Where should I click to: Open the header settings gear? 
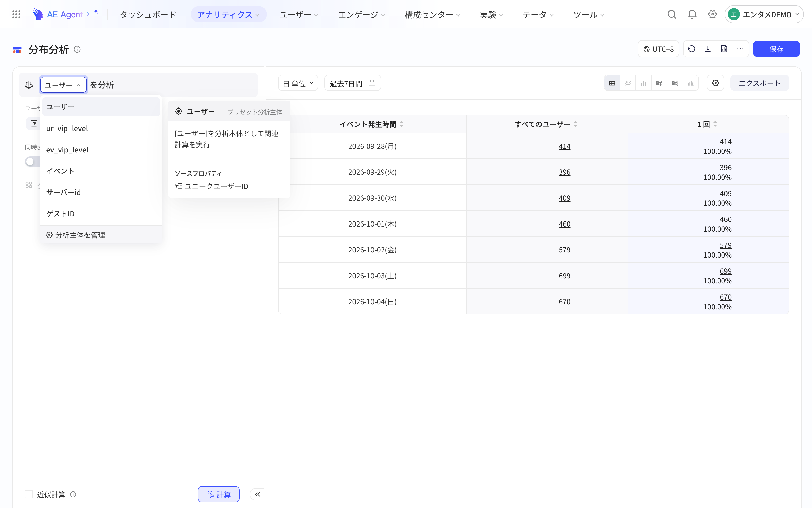tap(712, 14)
